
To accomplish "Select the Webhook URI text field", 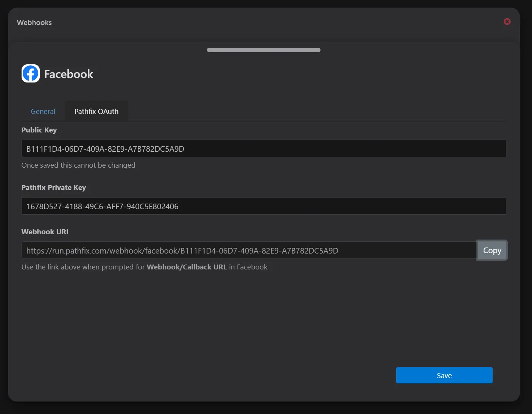I will point(249,250).
